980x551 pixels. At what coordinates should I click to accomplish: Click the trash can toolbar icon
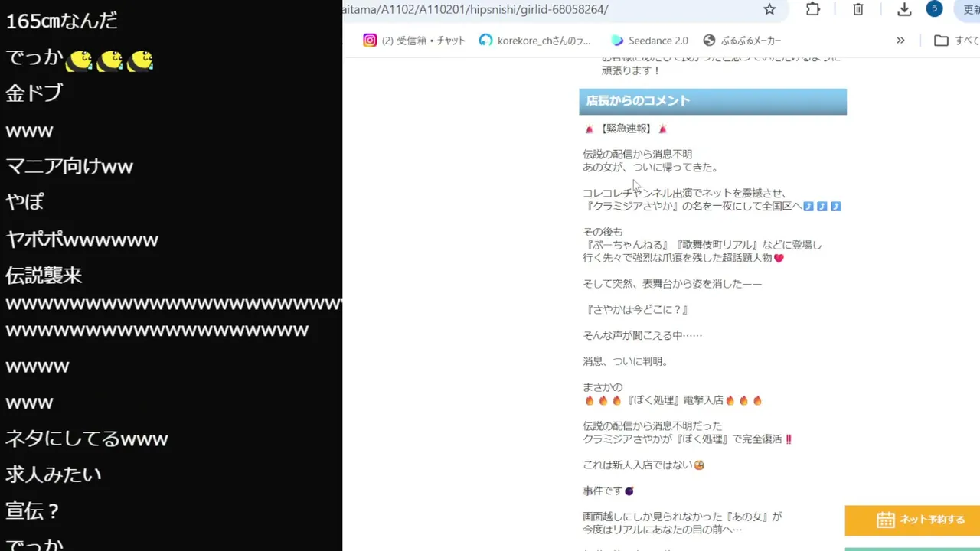(x=858, y=9)
